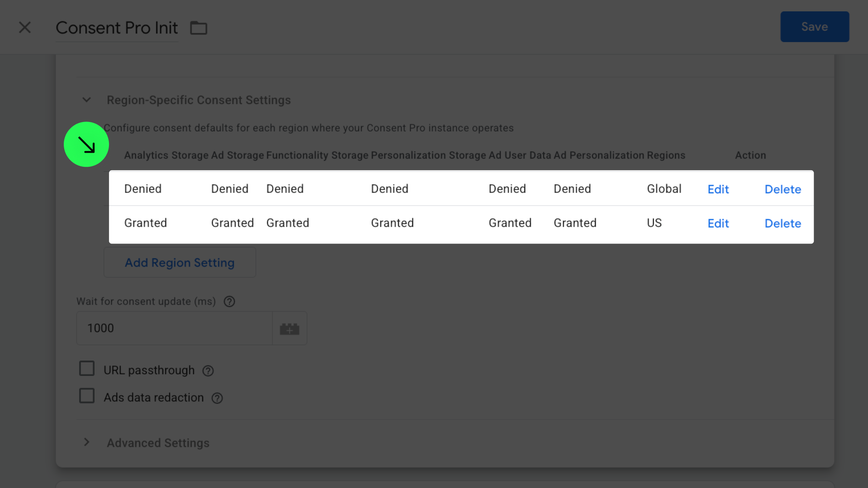
Task: Collapse Region-Specific Consent Settings section
Action: pyautogui.click(x=86, y=100)
